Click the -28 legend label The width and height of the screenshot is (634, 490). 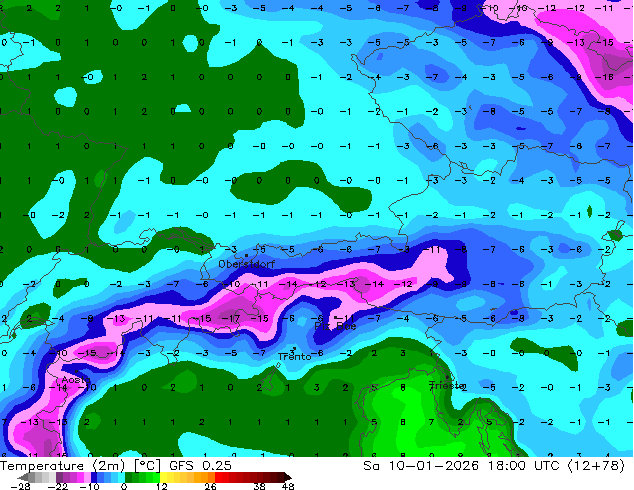(x=21, y=486)
